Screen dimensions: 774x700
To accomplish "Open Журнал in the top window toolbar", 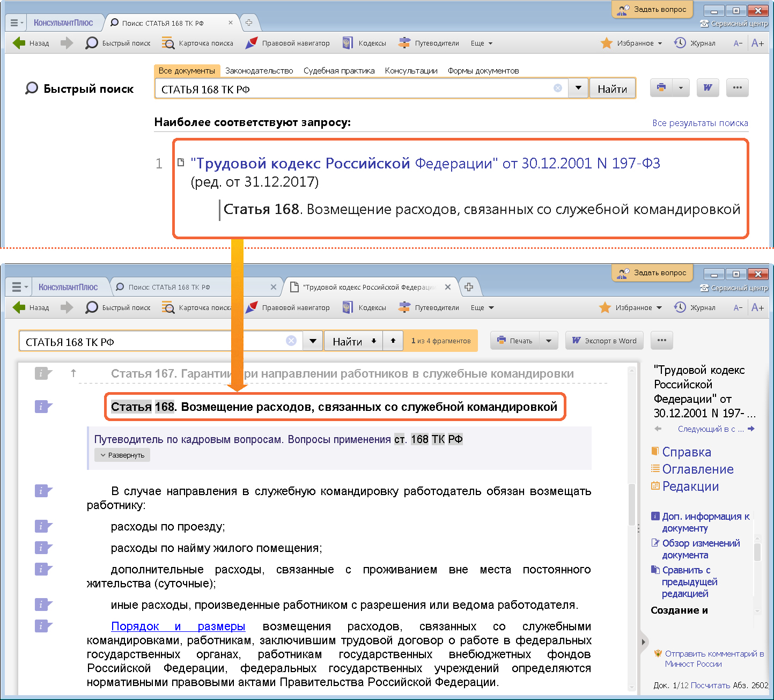I will [695, 43].
